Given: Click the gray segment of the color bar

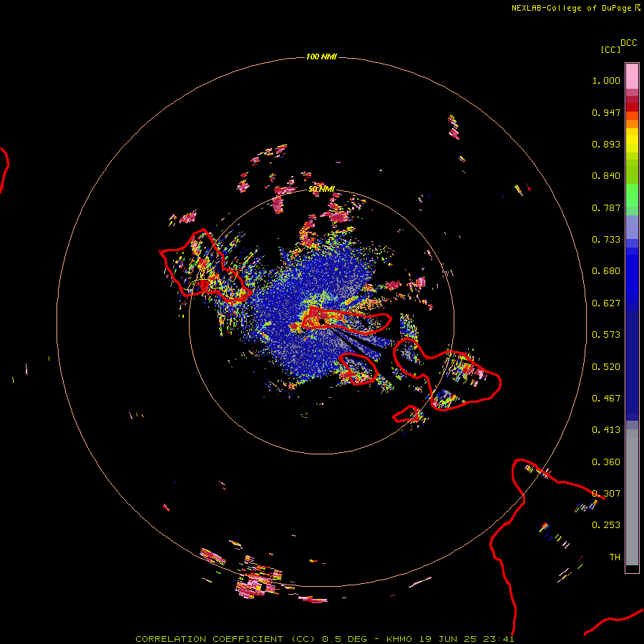Looking at the screenshot, I should 632,497.
